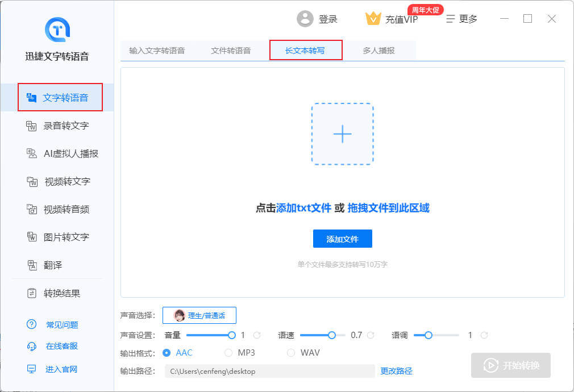Click the 翻译 translate icon

(x=32, y=265)
